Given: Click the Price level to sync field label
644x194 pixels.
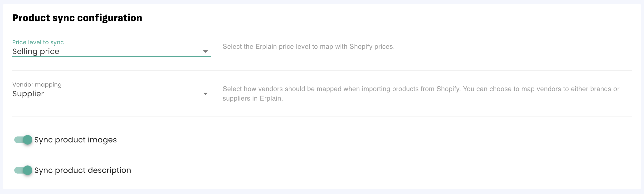Looking at the screenshot, I should point(38,42).
